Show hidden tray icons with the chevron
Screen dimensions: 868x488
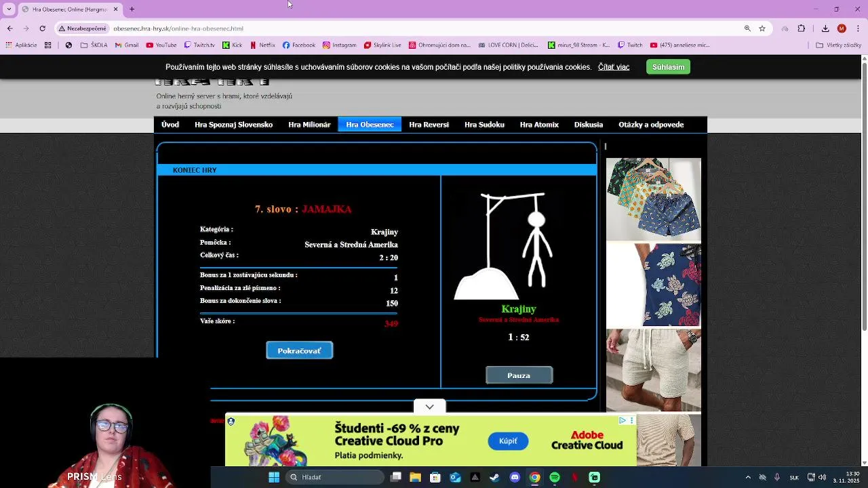tap(748, 477)
